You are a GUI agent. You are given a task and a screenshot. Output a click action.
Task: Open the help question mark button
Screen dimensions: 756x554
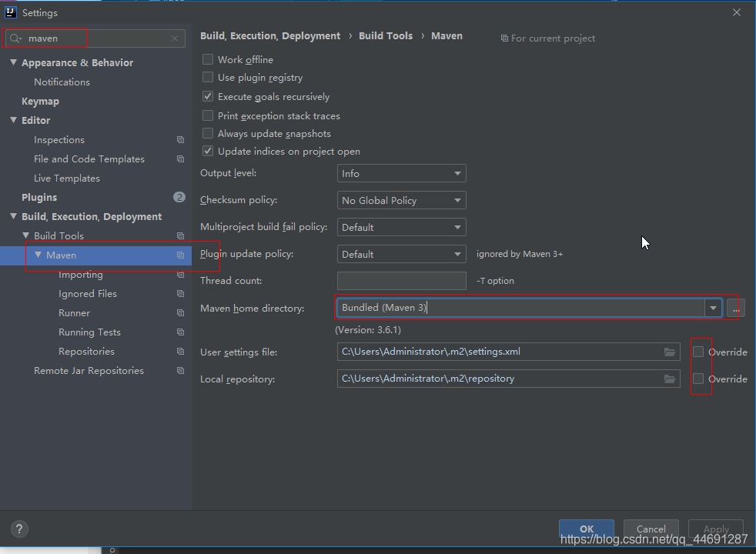tap(19, 529)
